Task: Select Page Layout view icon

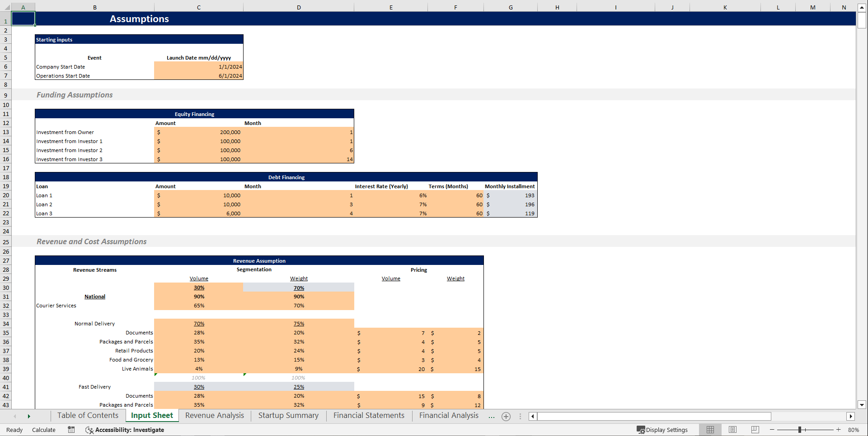Action: pyautogui.click(x=732, y=430)
